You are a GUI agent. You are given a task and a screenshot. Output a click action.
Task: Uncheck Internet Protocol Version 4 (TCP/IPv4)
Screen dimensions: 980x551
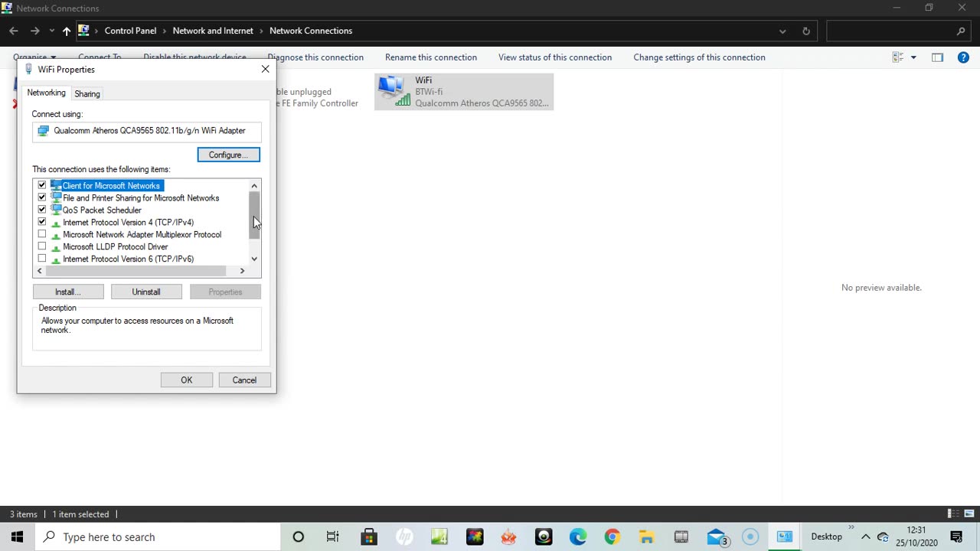pyautogui.click(x=42, y=222)
